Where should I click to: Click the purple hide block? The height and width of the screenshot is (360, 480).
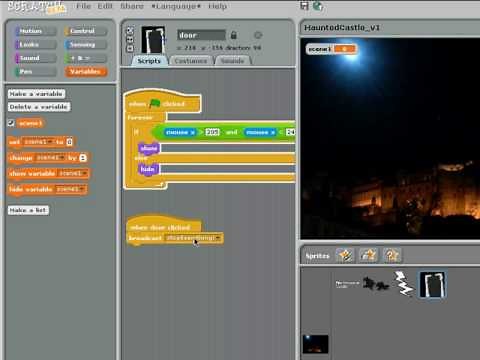(148, 169)
